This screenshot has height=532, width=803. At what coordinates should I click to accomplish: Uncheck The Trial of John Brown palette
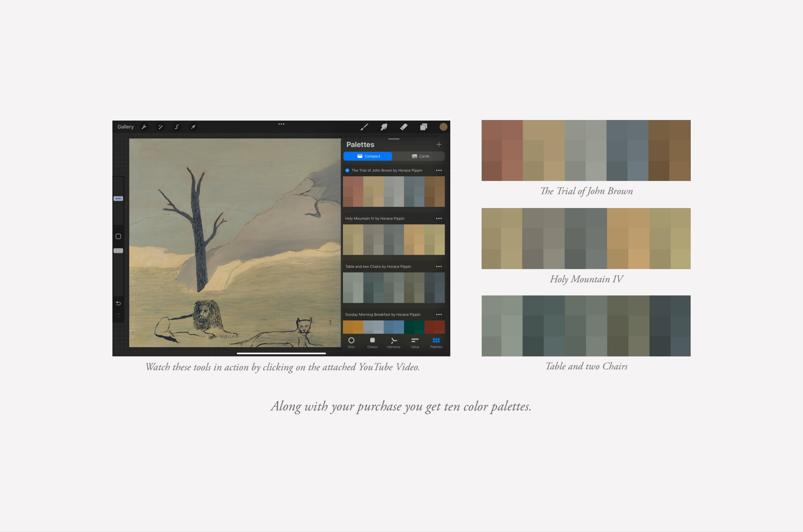[347, 170]
